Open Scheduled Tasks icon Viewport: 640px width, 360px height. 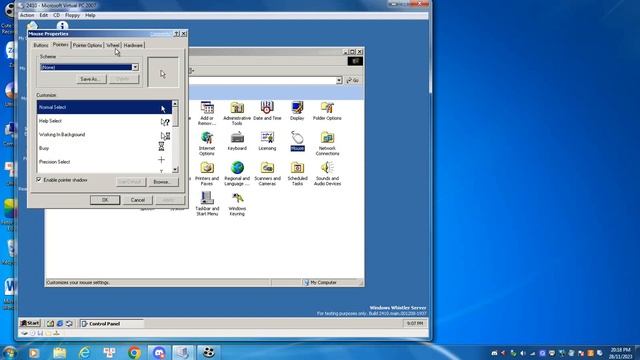tap(298, 173)
